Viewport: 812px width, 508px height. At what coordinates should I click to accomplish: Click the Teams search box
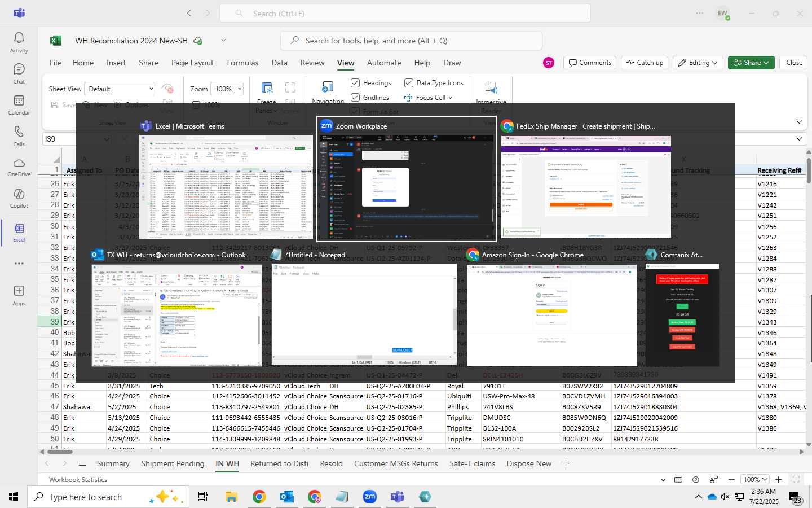point(405,13)
